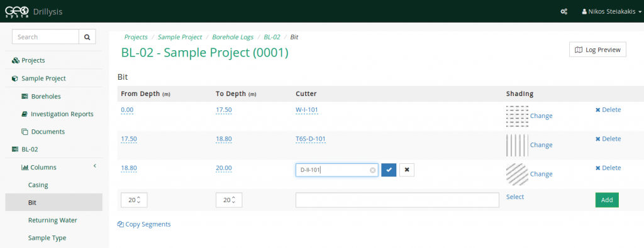Edit the To Depth 17.50 in the first row
Image resolution: width=644 pixels, height=248 pixels.
pyautogui.click(x=224, y=110)
